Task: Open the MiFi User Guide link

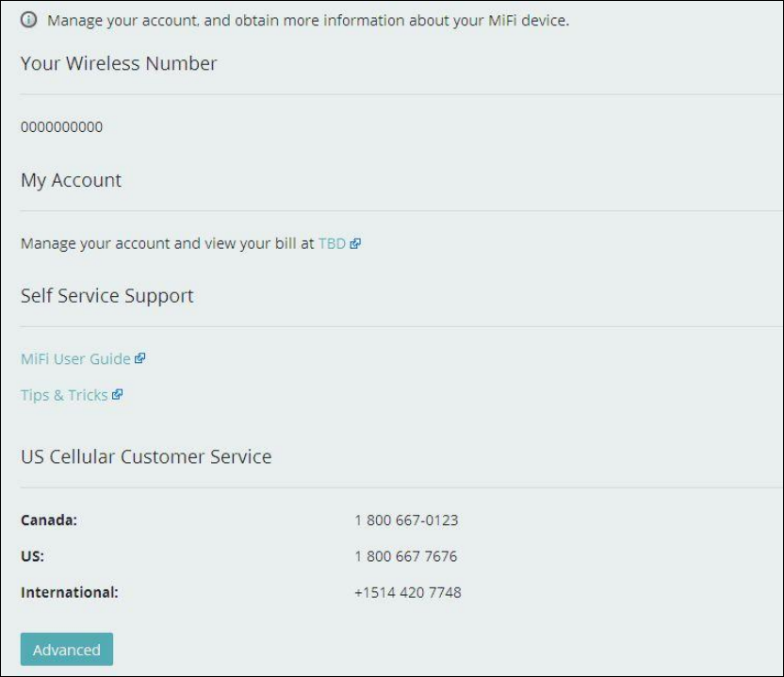Action: tap(75, 358)
